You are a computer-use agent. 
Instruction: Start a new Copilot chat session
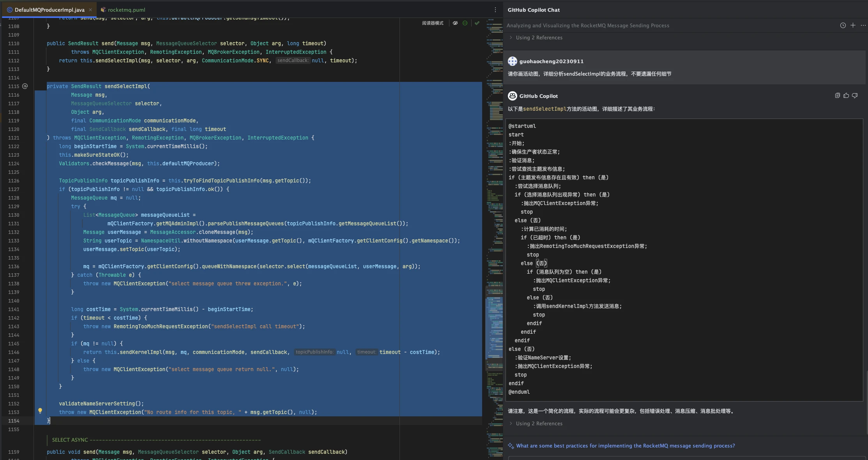[853, 25]
